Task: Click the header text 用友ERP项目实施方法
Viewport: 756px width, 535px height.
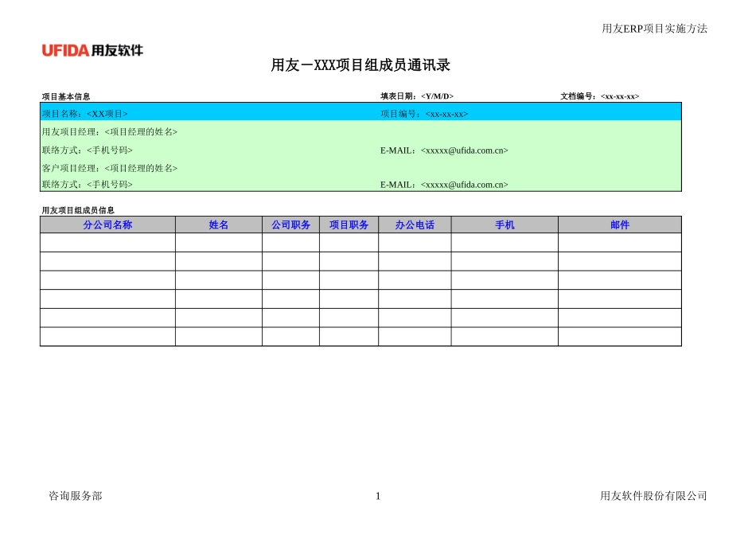Action: click(654, 29)
